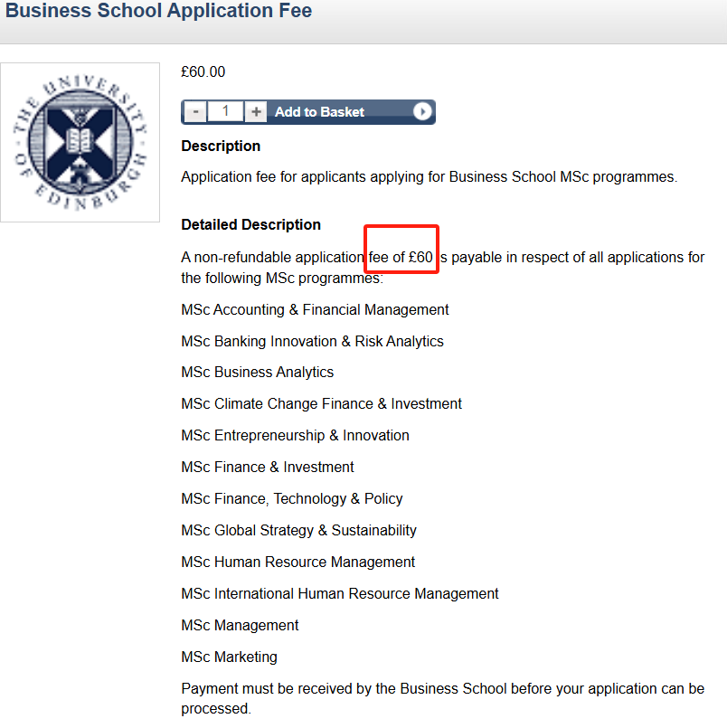This screenshot has height=728, width=727.
Task: Click MSc Finance, Technology & Policy entry
Action: (291, 498)
